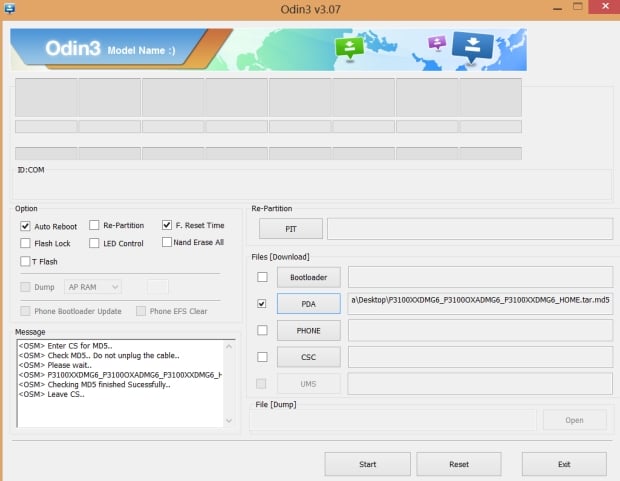
Task: Tick the Nand Erase All checkbox
Action: point(167,242)
